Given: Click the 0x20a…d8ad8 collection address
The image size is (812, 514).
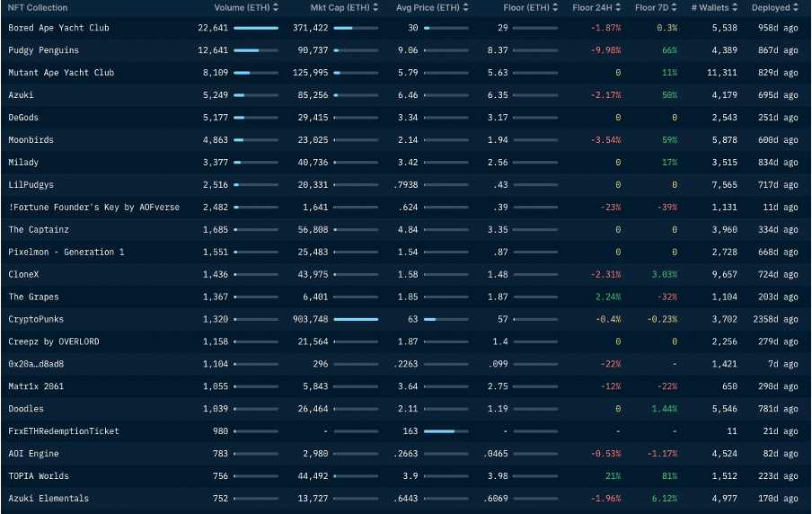Looking at the screenshot, I should click(36, 364).
